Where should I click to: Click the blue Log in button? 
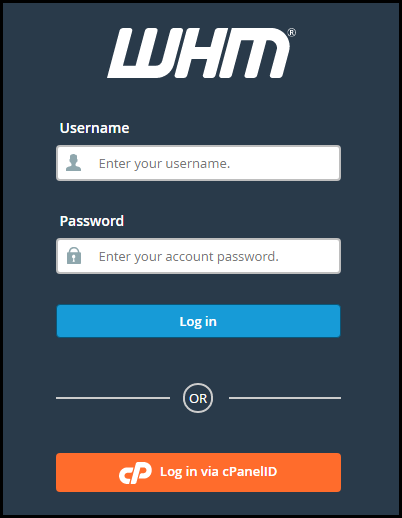(x=199, y=321)
